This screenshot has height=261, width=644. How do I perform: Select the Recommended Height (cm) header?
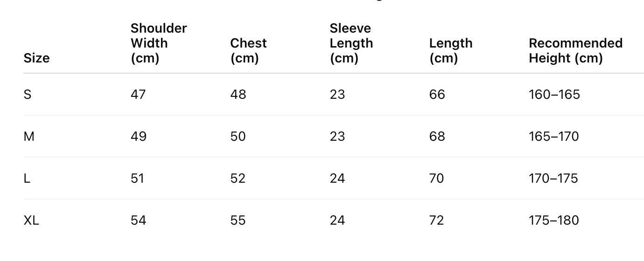pyautogui.click(x=575, y=50)
